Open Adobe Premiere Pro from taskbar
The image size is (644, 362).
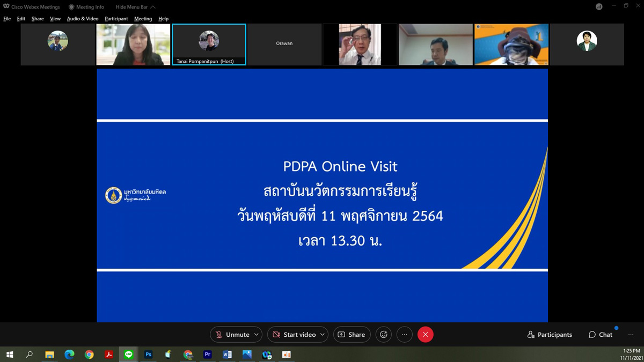pyautogui.click(x=208, y=354)
